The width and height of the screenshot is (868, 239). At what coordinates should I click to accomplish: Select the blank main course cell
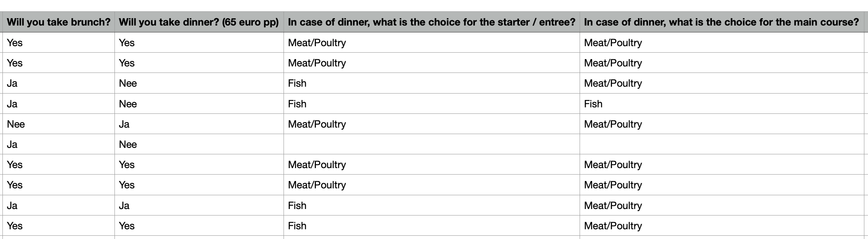point(721,145)
